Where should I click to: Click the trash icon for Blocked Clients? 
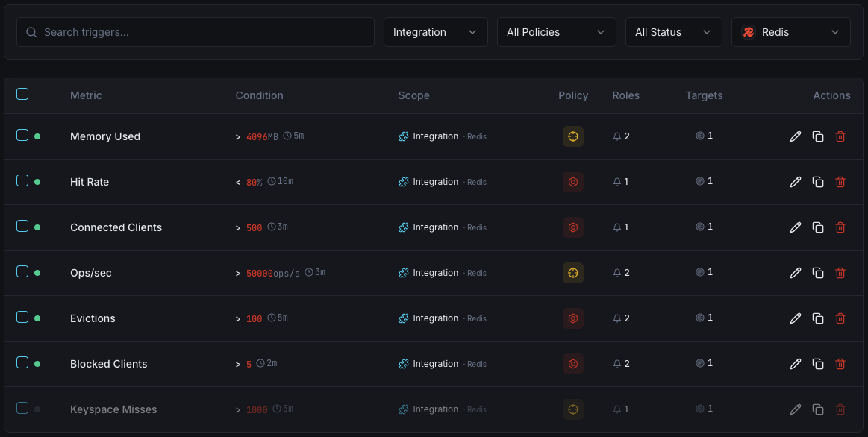tap(840, 363)
